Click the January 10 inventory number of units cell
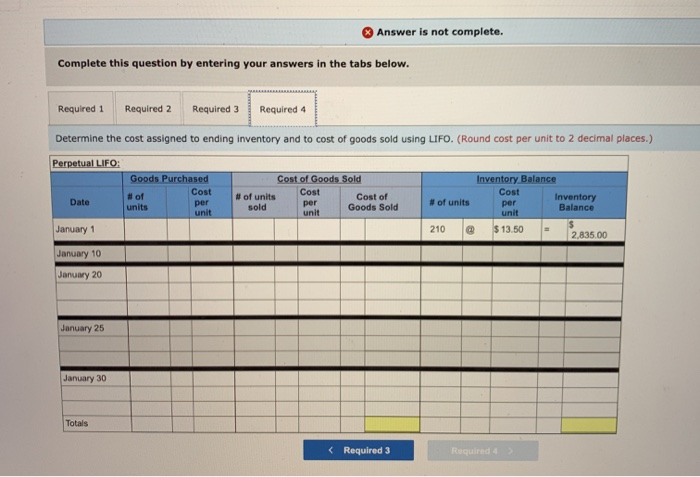The height and width of the screenshot is (477, 700). pyautogui.click(x=442, y=254)
